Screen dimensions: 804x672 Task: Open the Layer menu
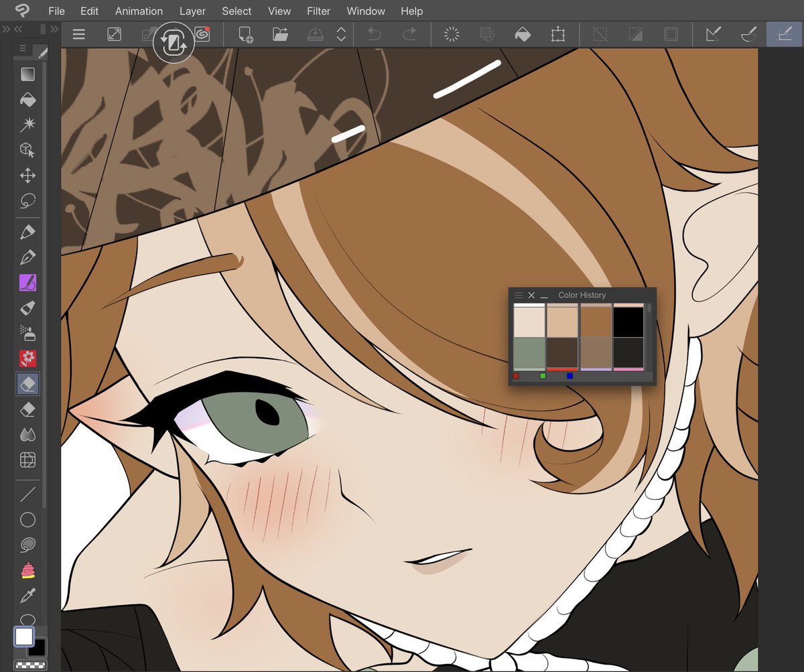(192, 11)
